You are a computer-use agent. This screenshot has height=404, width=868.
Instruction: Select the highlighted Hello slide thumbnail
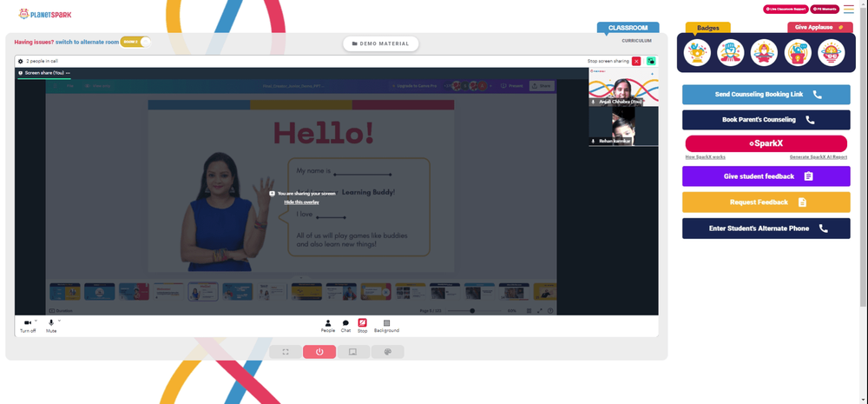202,292
